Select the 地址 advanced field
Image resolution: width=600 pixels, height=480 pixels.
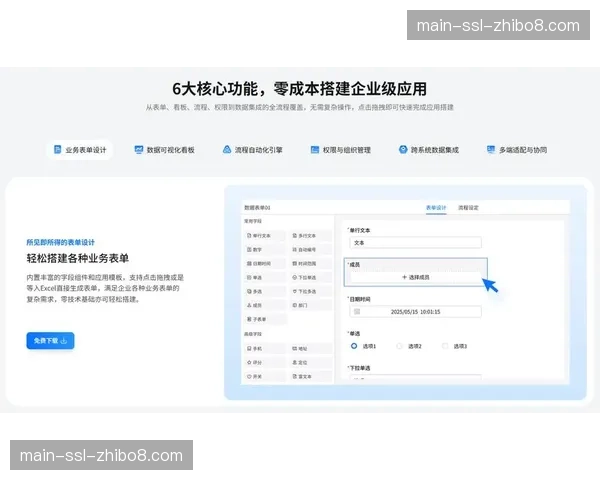310,349
